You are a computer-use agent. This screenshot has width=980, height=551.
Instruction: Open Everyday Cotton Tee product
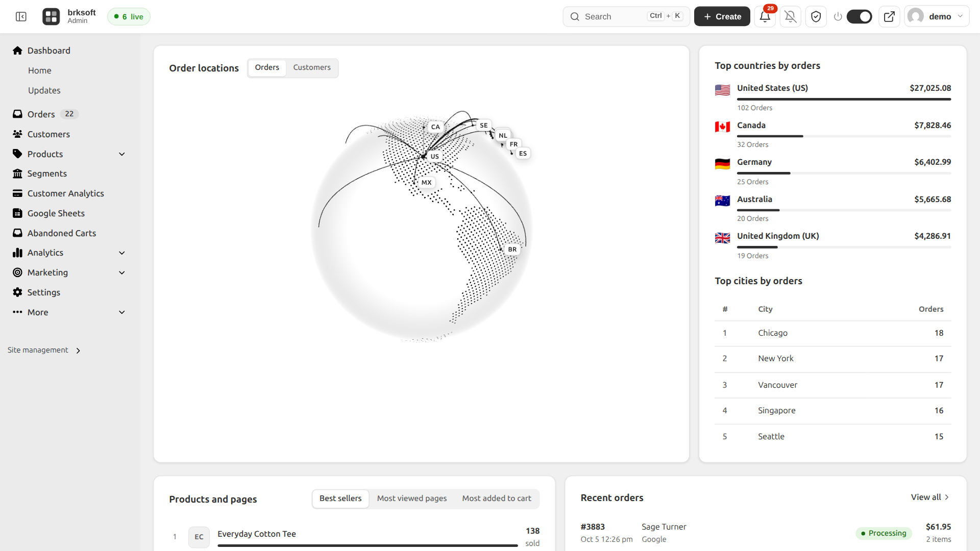tap(257, 534)
